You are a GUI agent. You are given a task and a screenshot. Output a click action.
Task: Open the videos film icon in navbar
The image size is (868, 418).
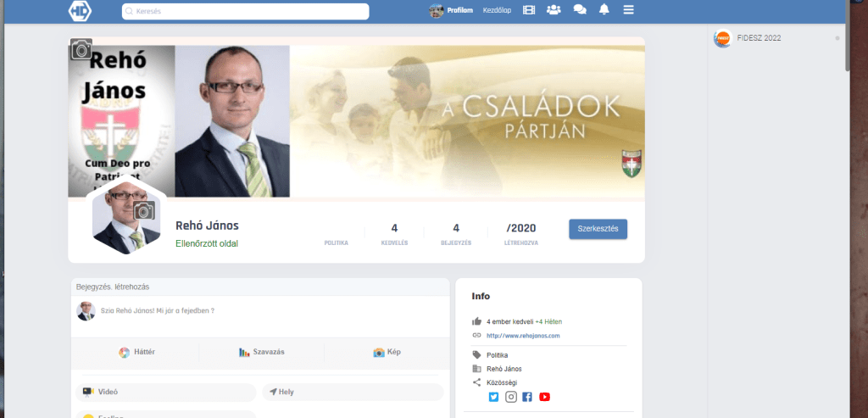coord(529,10)
